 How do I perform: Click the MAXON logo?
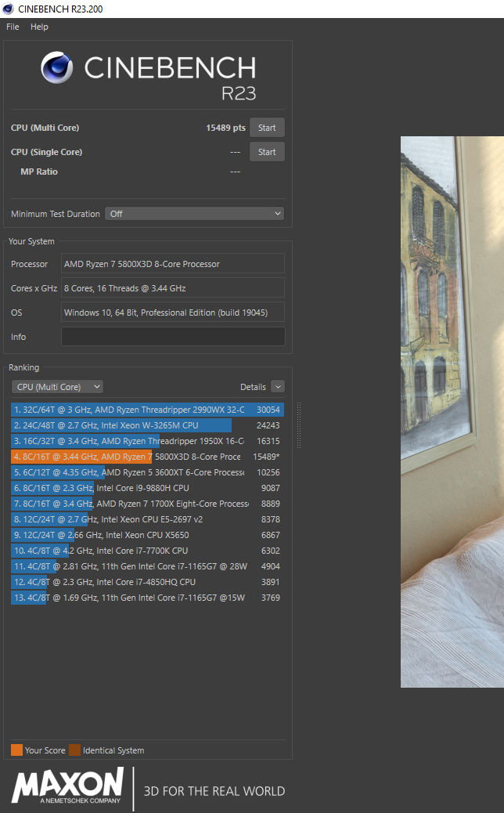67,786
